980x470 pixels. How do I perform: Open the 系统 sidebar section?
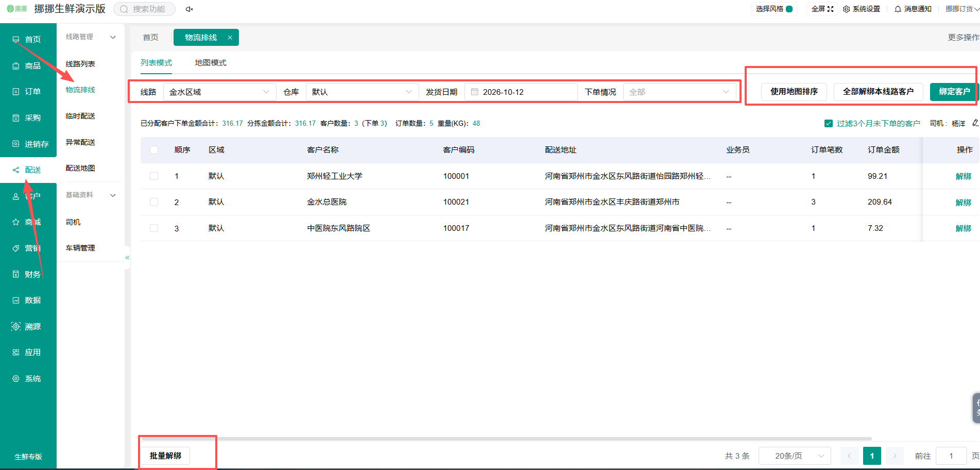tap(28, 378)
